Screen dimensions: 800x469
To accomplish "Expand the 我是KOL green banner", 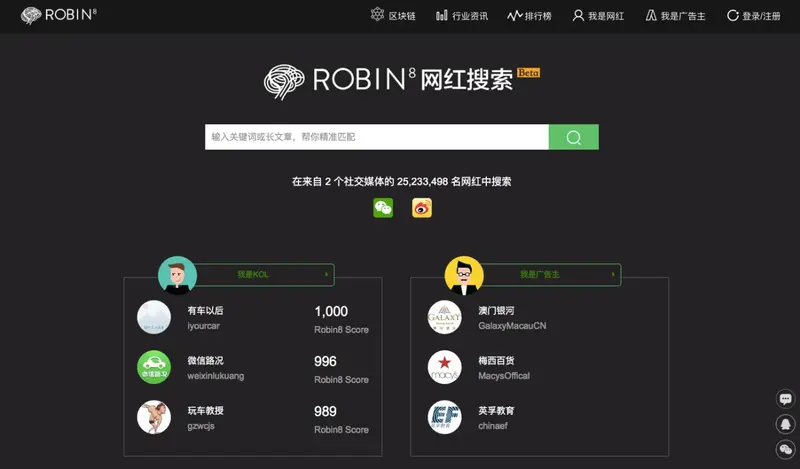I will point(265,274).
